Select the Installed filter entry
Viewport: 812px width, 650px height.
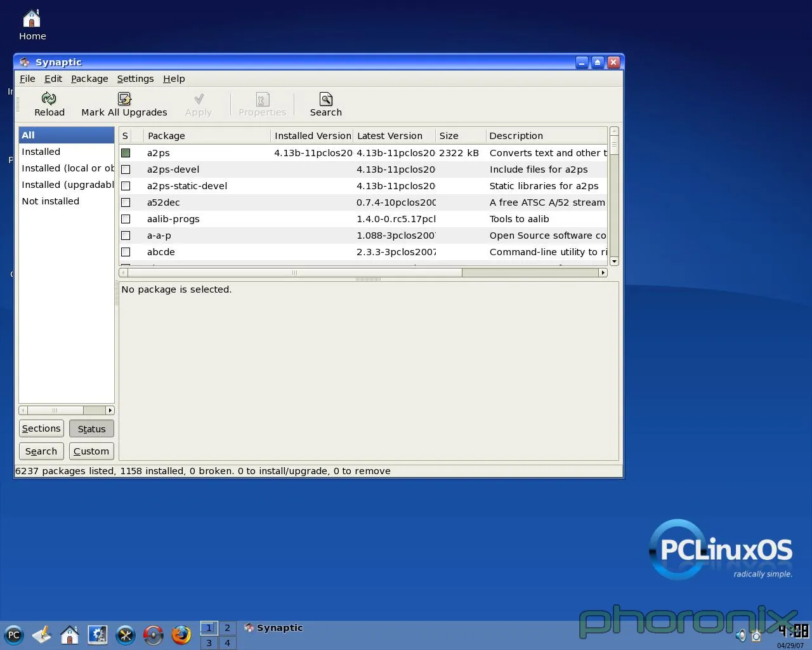pyautogui.click(x=67, y=152)
